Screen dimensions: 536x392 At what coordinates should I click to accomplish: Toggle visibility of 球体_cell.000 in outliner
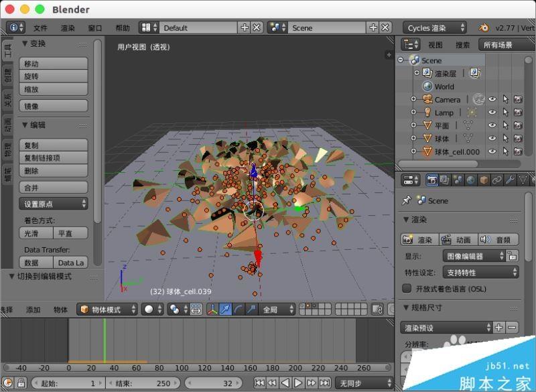point(492,151)
